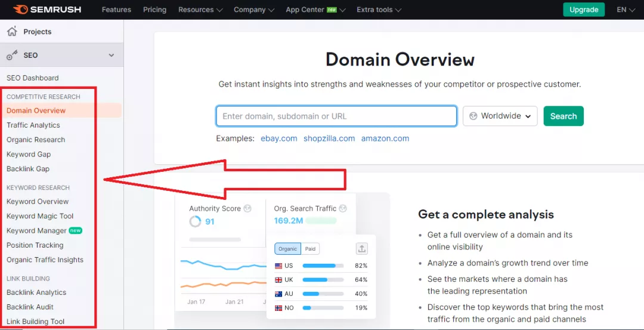Click the AU flag icon

pyautogui.click(x=278, y=294)
